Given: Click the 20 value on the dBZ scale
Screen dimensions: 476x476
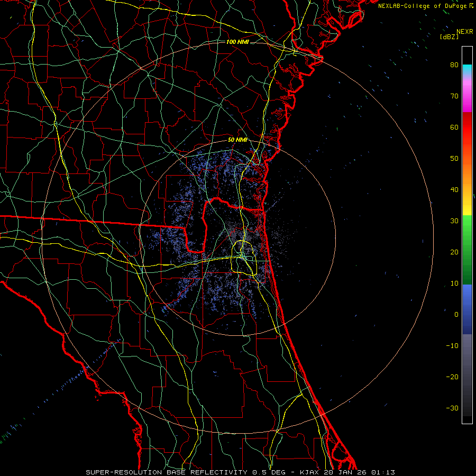Looking at the screenshot, I should pyautogui.click(x=454, y=252).
